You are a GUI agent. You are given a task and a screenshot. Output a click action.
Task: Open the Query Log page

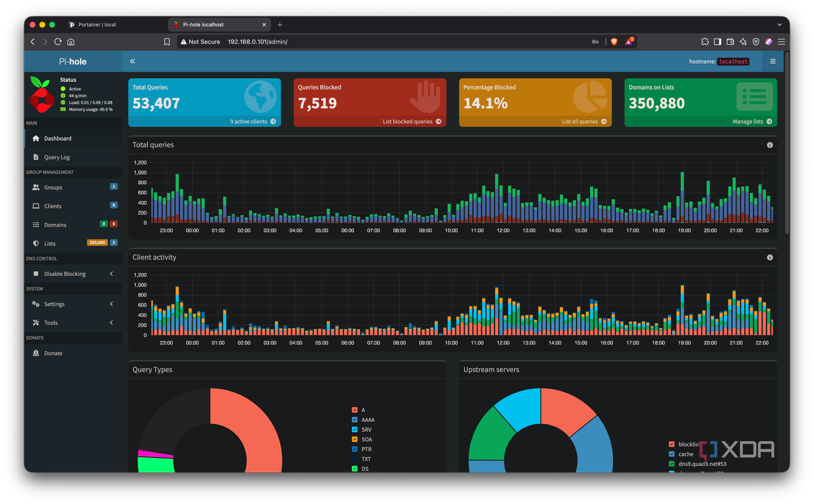tap(73, 157)
